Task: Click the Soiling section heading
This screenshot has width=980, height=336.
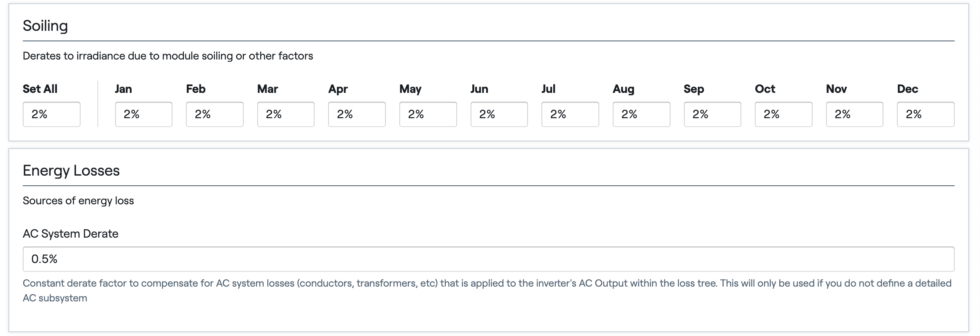Action: click(x=45, y=26)
